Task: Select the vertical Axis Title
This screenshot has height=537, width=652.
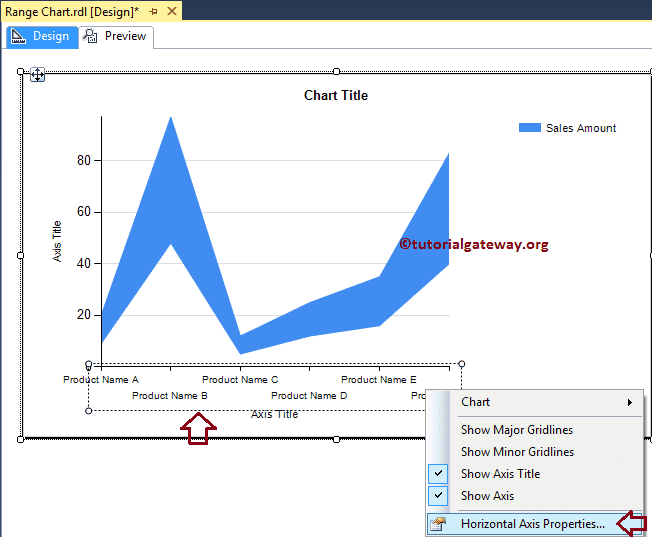Action: coord(57,241)
